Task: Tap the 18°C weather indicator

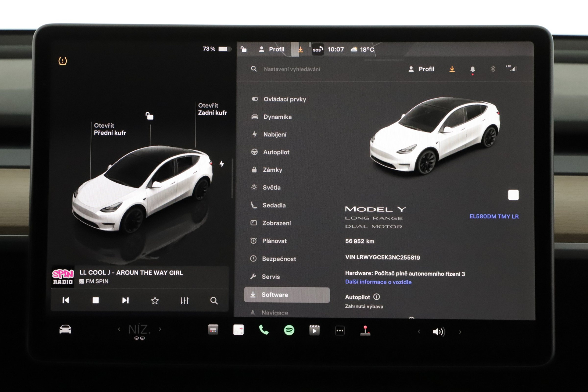Action: 362,50
